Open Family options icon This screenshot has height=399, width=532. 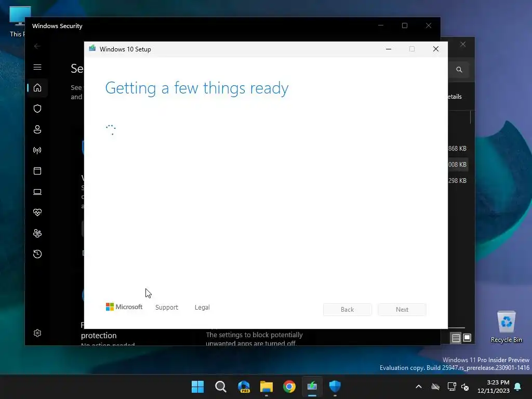point(37,233)
